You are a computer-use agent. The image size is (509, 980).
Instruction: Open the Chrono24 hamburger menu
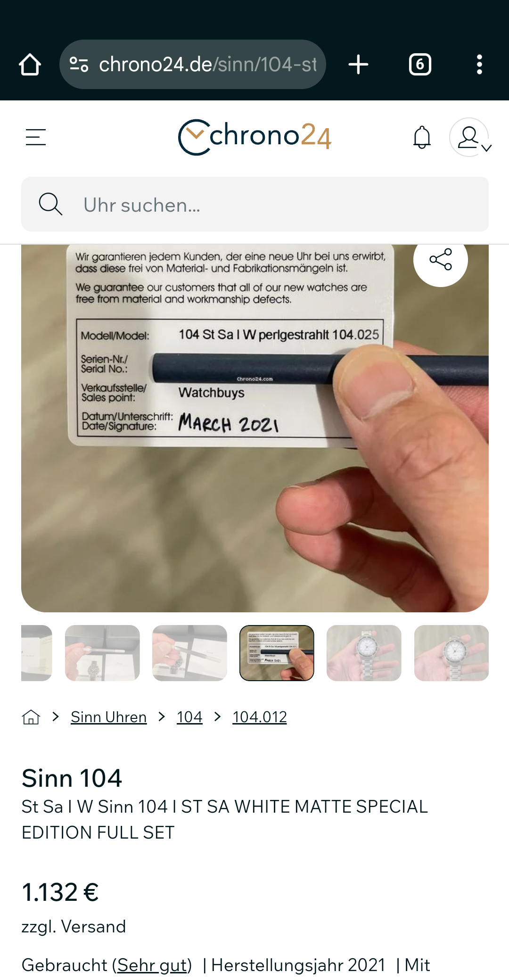click(x=36, y=137)
